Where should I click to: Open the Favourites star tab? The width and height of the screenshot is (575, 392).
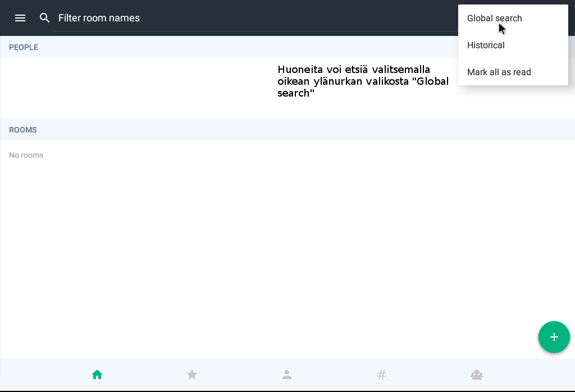pos(192,375)
